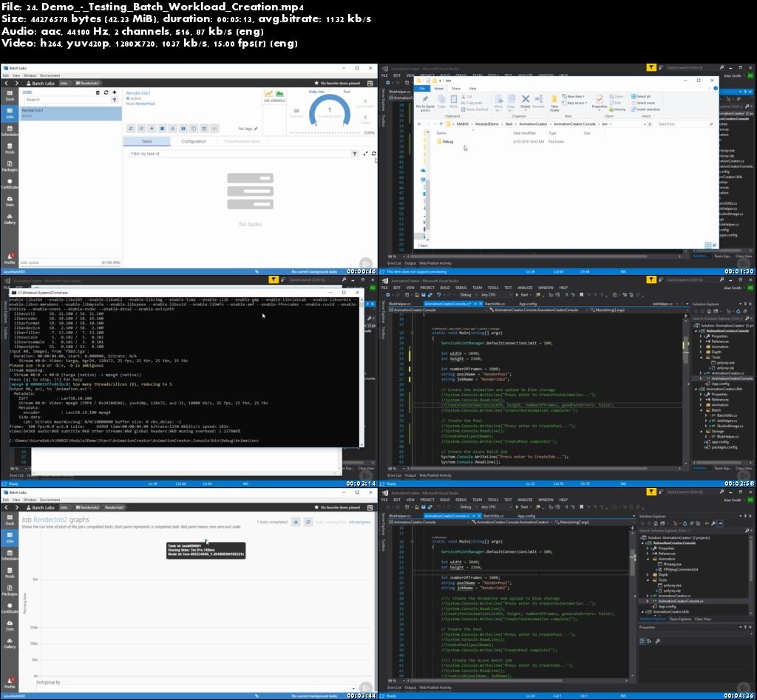Switch to the Configuration tab for RenderJob1
This screenshot has height=700, width=757.
194,141
